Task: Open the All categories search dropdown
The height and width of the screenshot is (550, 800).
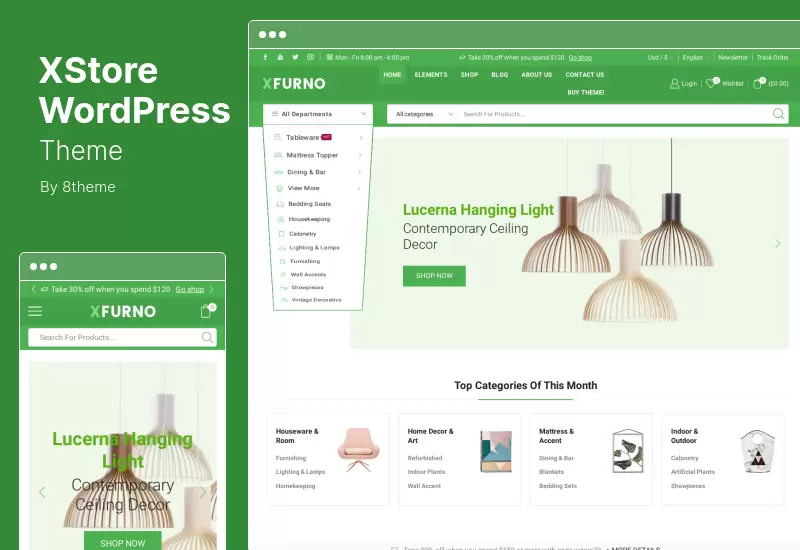Action: tap(424, 114)
